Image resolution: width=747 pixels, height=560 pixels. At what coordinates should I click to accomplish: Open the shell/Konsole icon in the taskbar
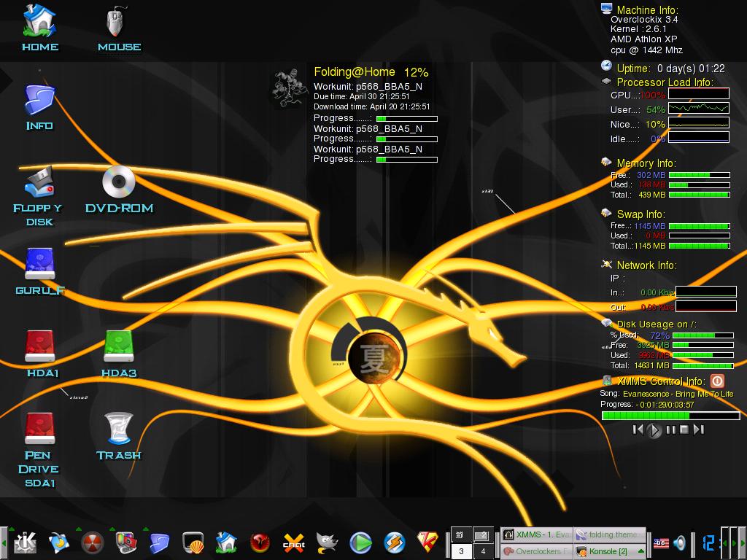191,542
